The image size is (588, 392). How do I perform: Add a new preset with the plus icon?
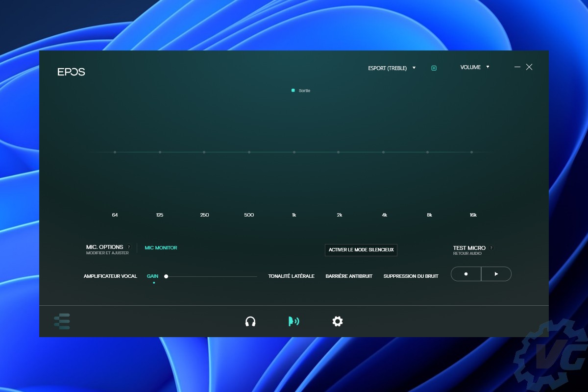pos(434,68)
